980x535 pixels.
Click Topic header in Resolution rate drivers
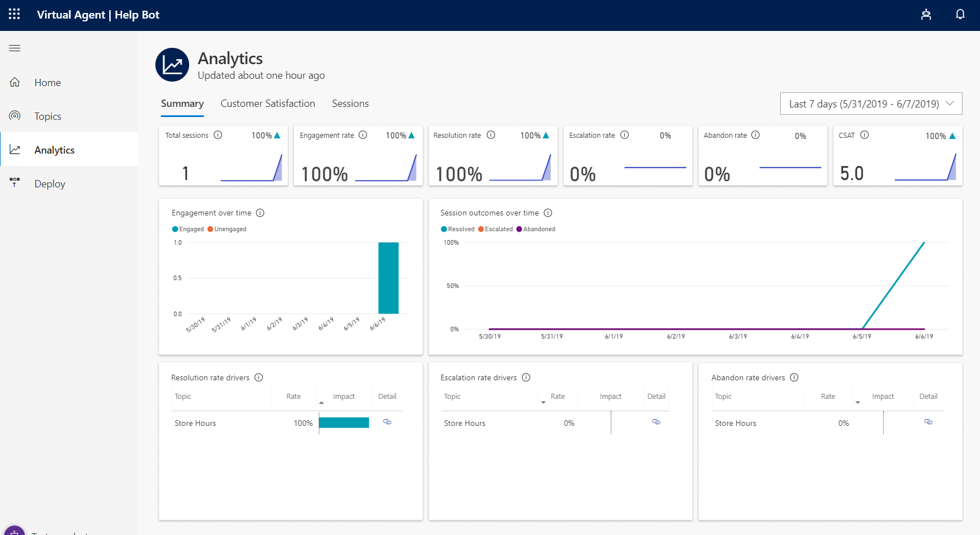[183, 397]
